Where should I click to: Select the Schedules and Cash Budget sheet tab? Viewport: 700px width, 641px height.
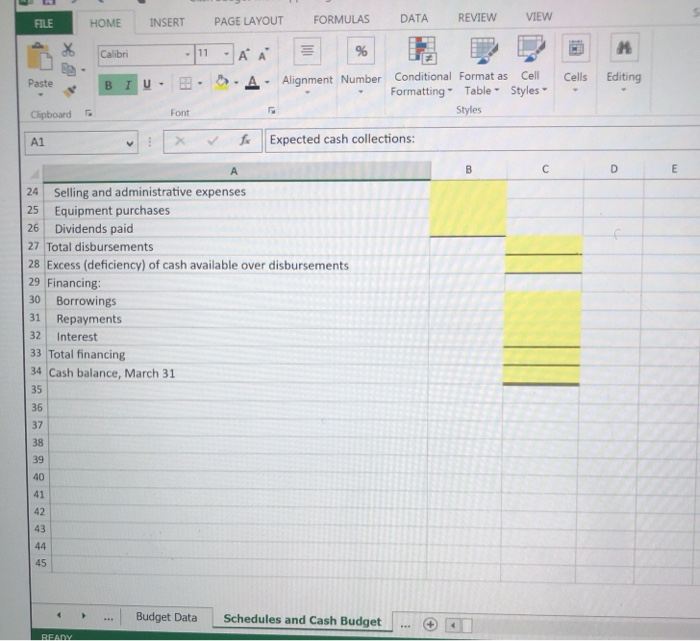pos(302,620)
